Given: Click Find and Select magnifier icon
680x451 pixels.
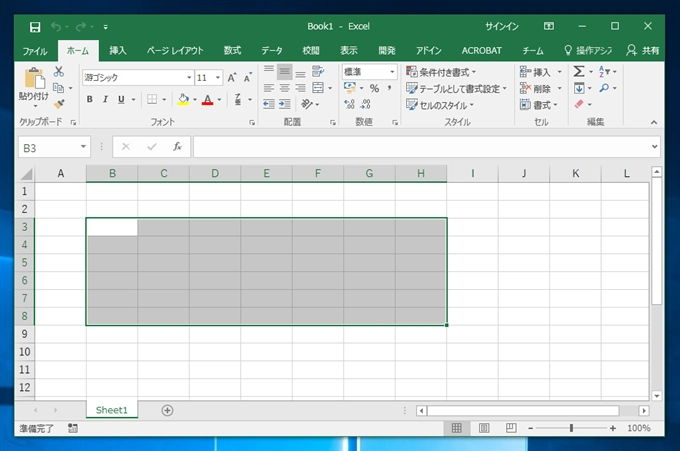Looking at the screenshot, I should [604, 88].
